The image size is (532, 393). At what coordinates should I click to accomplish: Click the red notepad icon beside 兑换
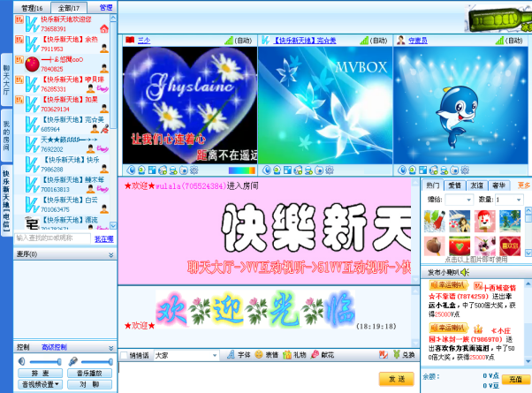[x=384, y=355]
